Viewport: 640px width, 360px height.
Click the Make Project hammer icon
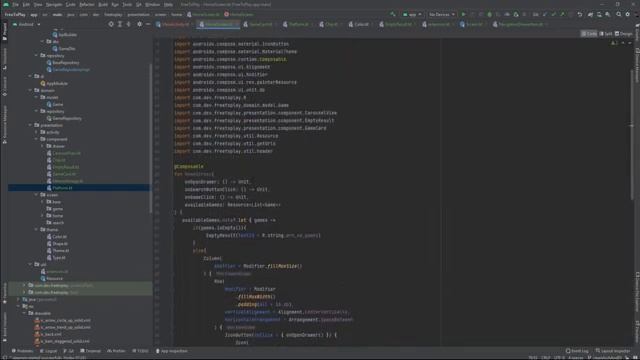click(393, 14)
